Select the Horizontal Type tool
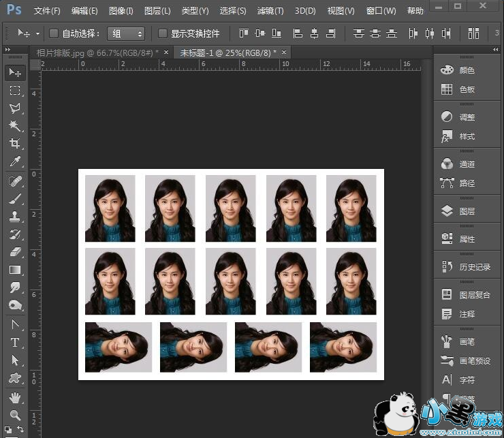Screen dimensions: 504x438 tap(14, 342)
